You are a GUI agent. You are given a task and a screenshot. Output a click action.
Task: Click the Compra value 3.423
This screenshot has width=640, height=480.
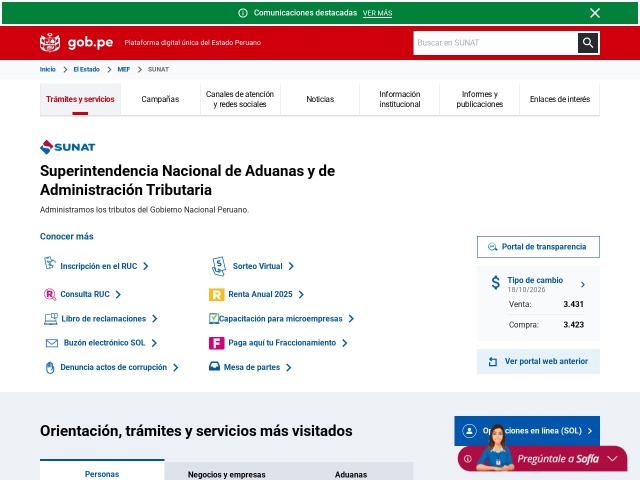(573, 325)
